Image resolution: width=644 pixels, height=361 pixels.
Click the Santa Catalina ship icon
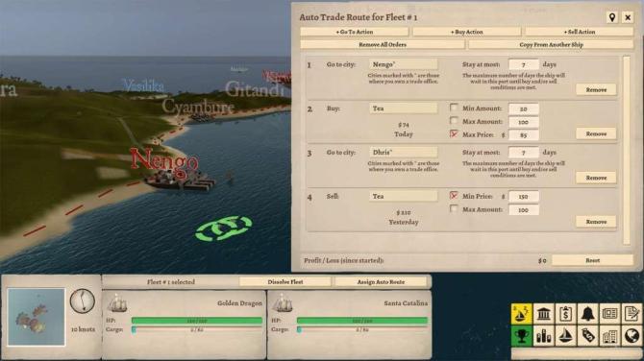pos(283,304)
